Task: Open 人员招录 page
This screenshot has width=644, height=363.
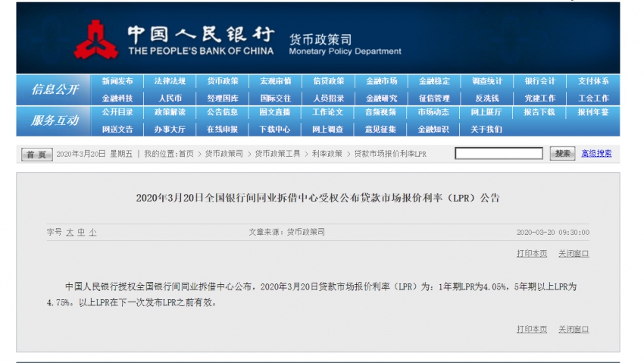Action: click(329, 99)
